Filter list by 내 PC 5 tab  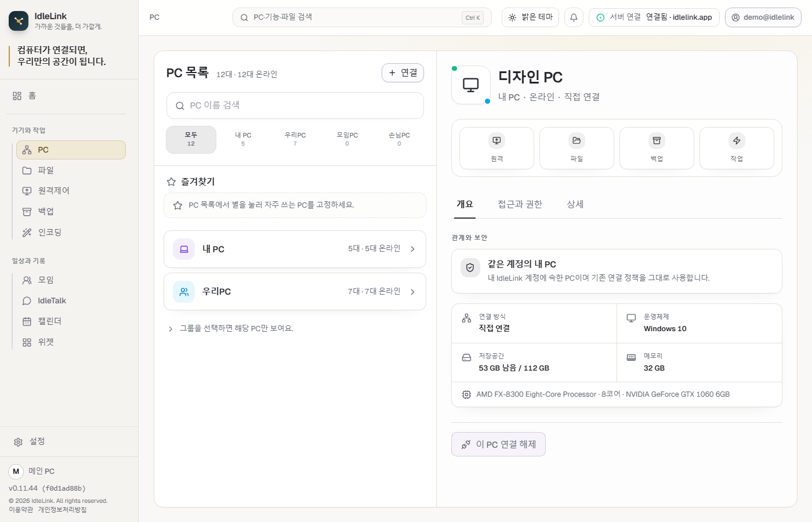click(243, 139)
